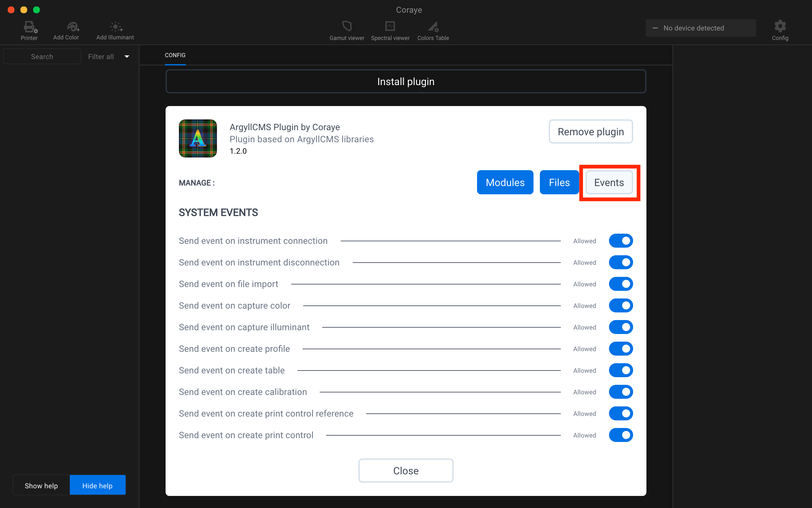
Task: Disable send event on create profile
Action: coord(621,349)
